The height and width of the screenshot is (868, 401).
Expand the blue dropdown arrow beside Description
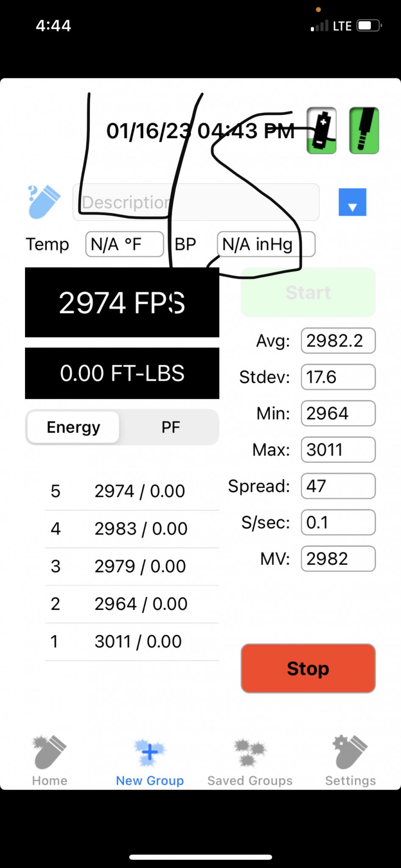click(352, 202)
